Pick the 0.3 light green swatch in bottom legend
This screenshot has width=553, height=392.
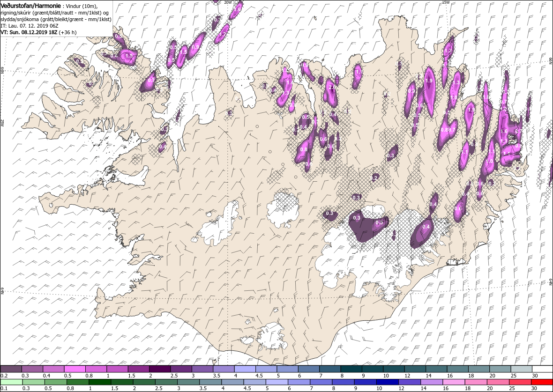[33, 382]
